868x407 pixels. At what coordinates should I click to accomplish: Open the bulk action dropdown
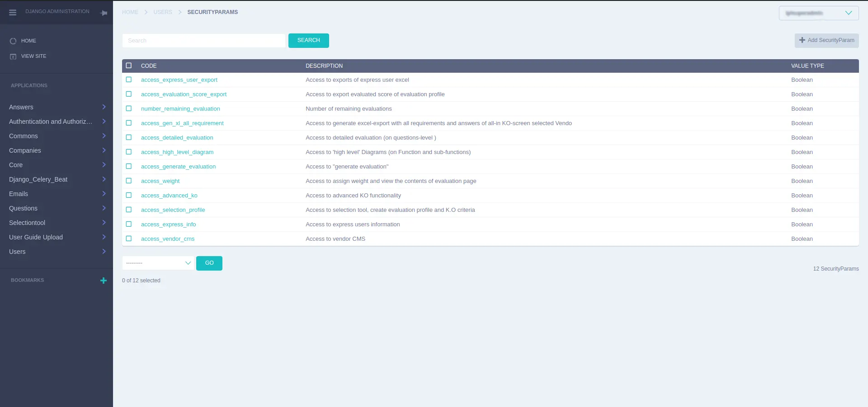(x=158, y=263)
